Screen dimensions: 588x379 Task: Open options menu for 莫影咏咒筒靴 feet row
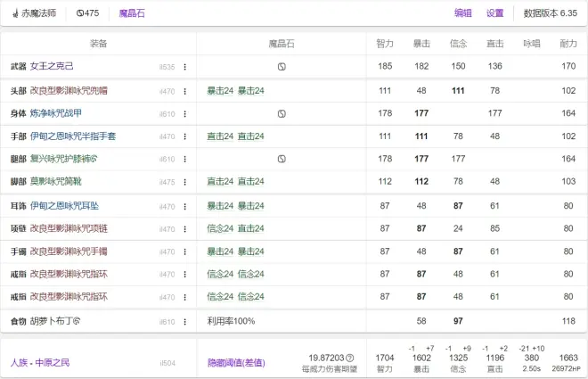pos(184,182)
